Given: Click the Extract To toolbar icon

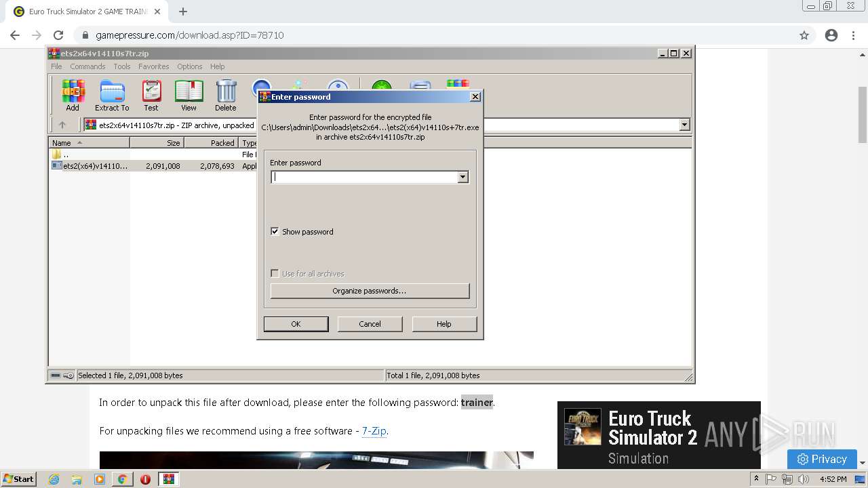Looking at the screenshot, I should point(112,95).
